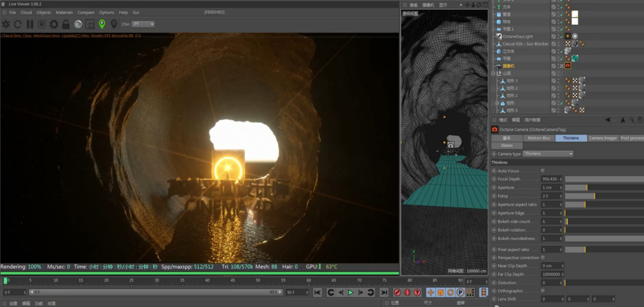This screenshot has width=644, height=307.
Task: Click the teal material tag on 平面
Action: tap(575, 58)
